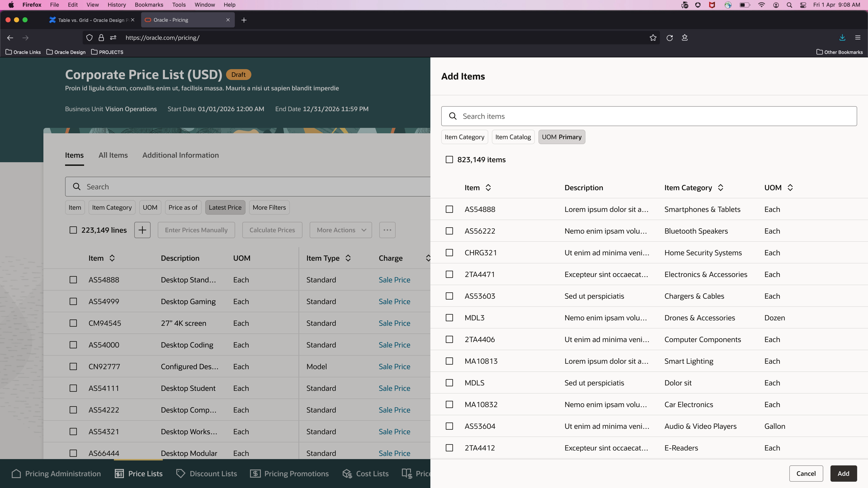Click the Price Lists icon in bottom navigation
The image size is (868, 488).
[119, 474]
